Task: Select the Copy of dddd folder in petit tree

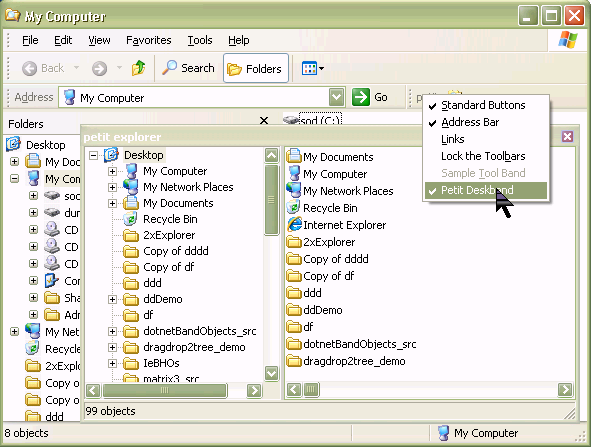Action: pyautogui.click(x=131, y=251)
